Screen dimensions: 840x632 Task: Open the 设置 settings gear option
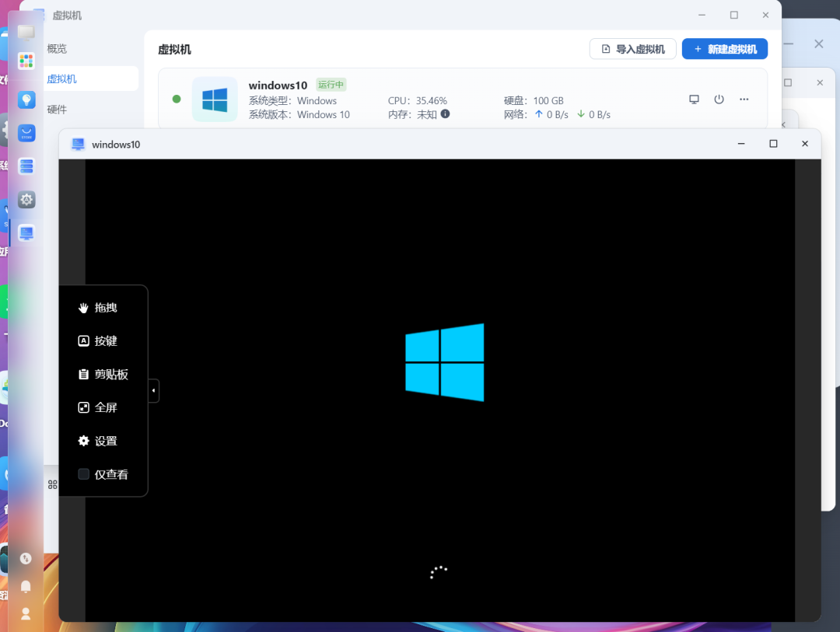[97, 441]
